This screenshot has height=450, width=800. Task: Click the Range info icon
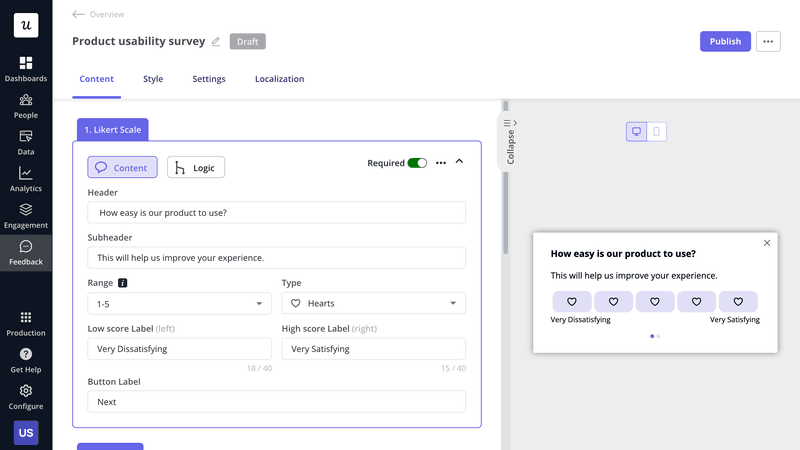(x=122, y=283)
